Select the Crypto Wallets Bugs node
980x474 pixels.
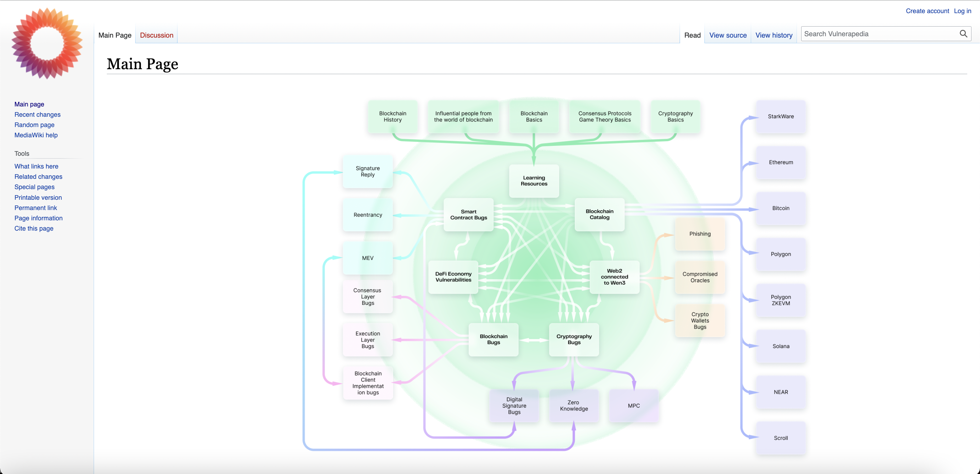700,321
